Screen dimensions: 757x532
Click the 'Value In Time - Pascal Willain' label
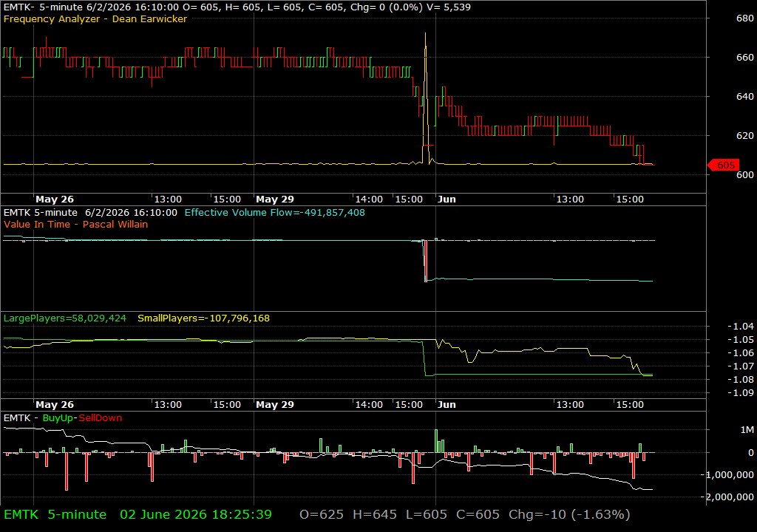click(x=76, y=224)
